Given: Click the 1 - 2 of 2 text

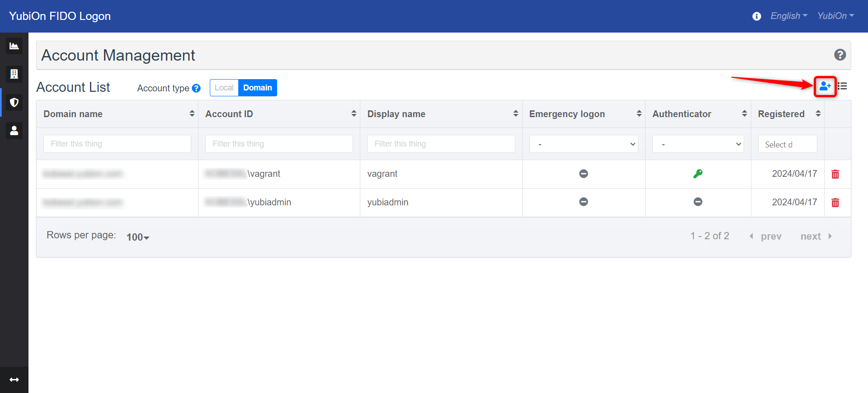Looking at the screenshot, I should coord(710,236).
